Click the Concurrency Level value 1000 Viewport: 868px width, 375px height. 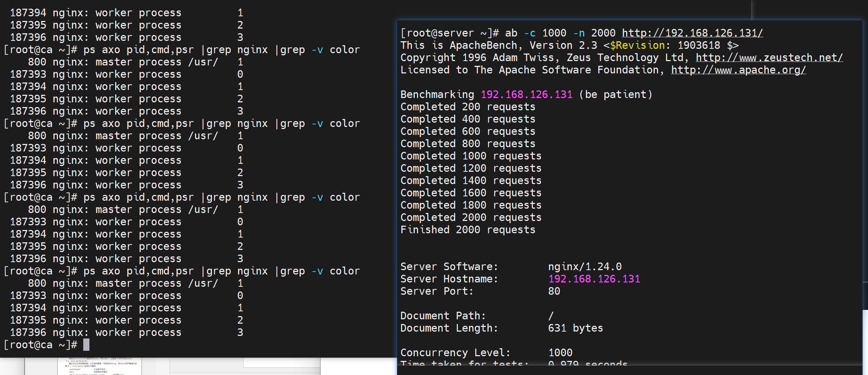(560, 353)
